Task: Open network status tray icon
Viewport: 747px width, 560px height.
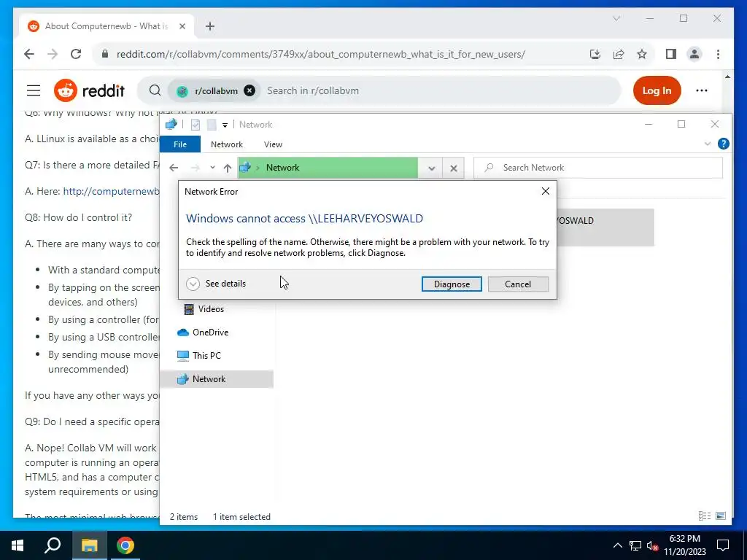Action: (635, 545)
